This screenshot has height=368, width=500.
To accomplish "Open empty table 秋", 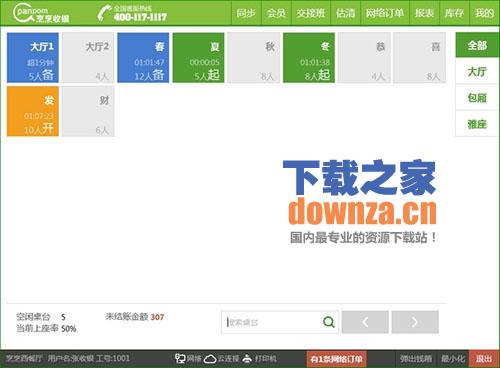I will click(254, 57).
